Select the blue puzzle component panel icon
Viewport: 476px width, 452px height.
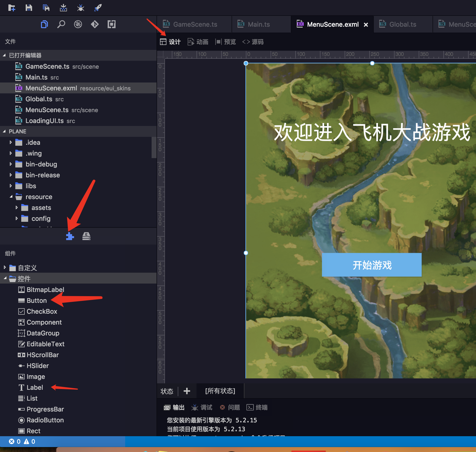pos(70,236)
